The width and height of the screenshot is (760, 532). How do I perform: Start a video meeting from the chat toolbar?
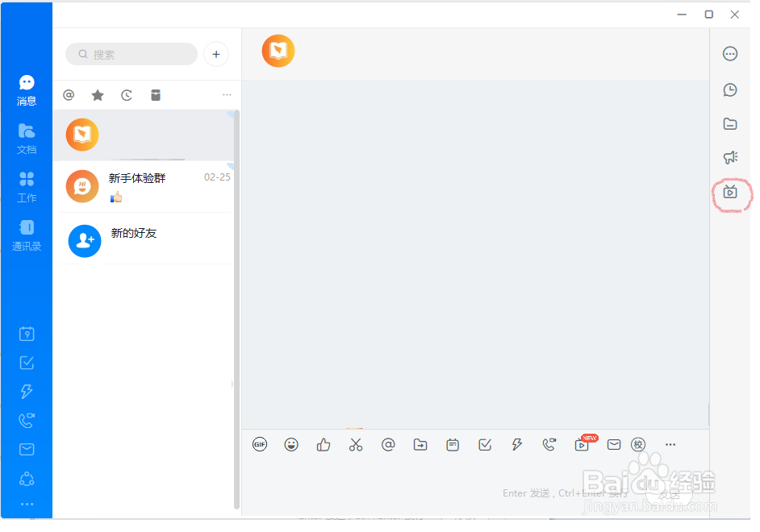(582, 444)
